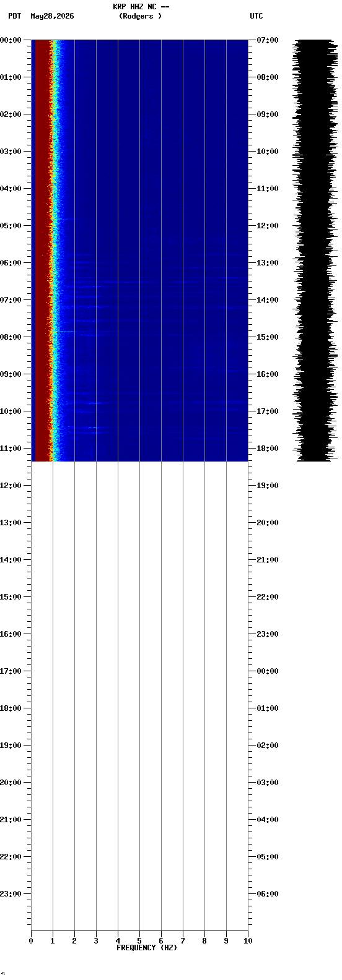Viewport: 342px width, 980px height.
Task: Click the '02:00' UTC time label
Action: click(x=268, y=746)
